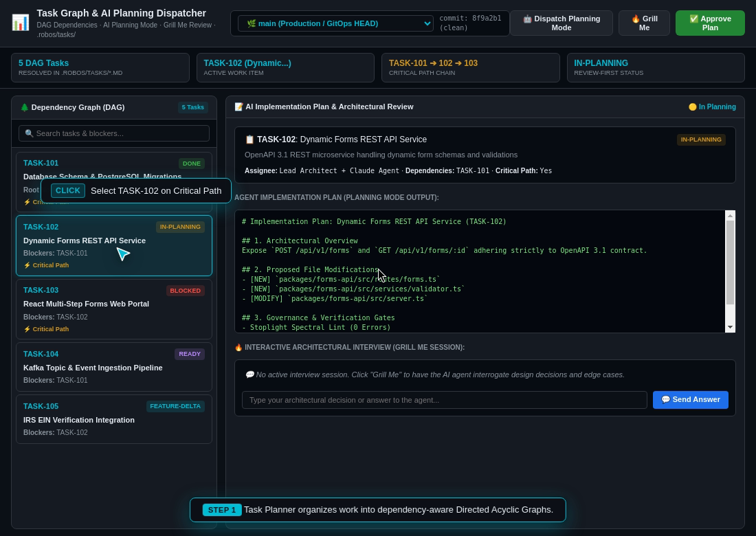Click Dispatch Planning Mode button
The height and width of the screenshot is (536, 756).
coord(562,23)
